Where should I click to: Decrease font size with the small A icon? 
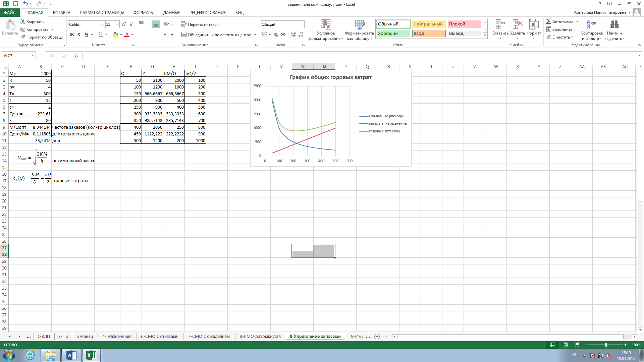pyautogui.click(x=131, y=24)
